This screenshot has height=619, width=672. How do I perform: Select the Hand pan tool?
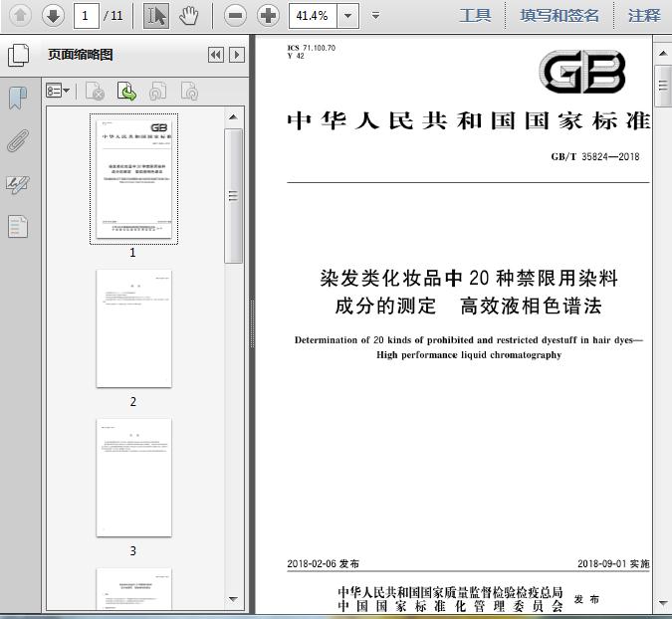tap(189, 15)
